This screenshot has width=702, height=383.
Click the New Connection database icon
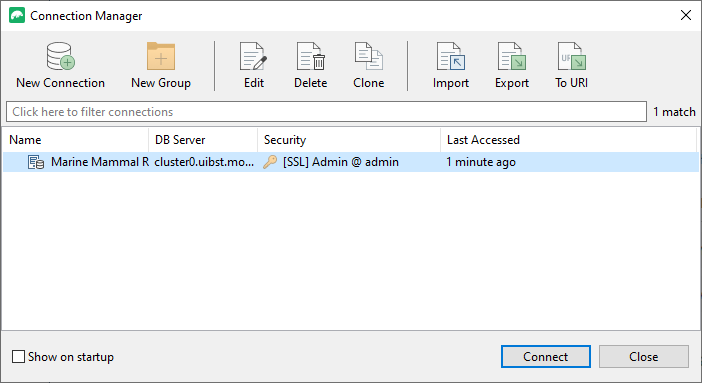[60, 56]
